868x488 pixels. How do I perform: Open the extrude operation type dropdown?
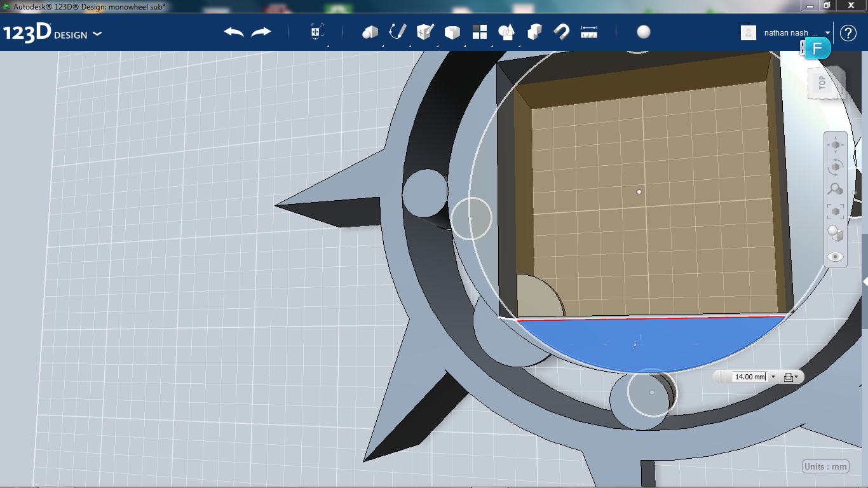coord(790,377)
